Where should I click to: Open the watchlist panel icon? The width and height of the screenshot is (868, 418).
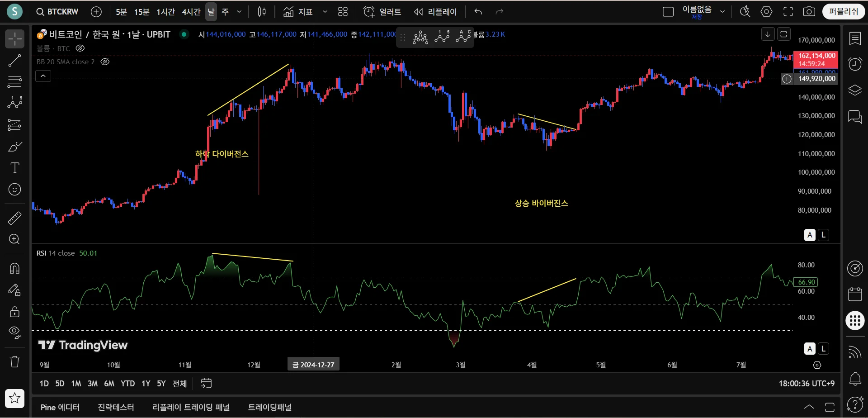tap(855, 38)
